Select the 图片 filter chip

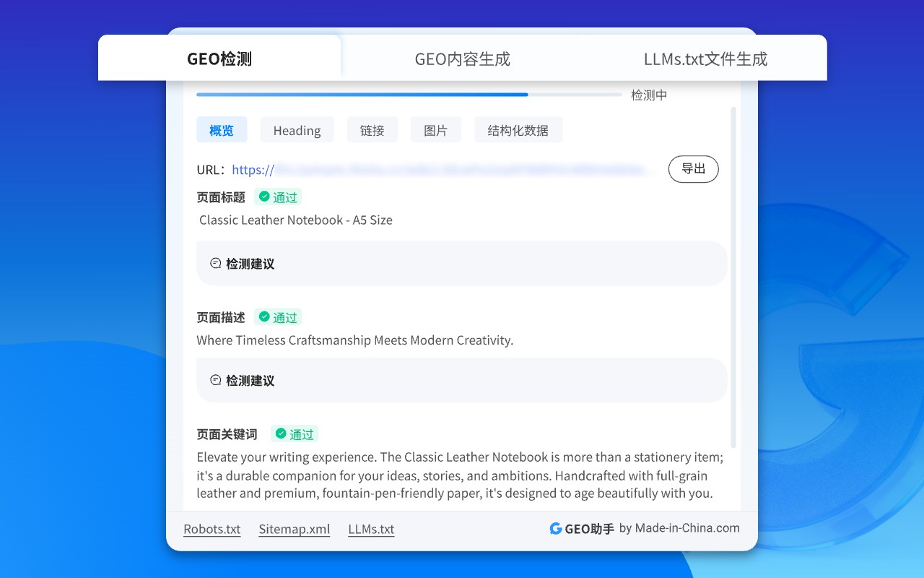pyautogui.click(x=436, y=129)
